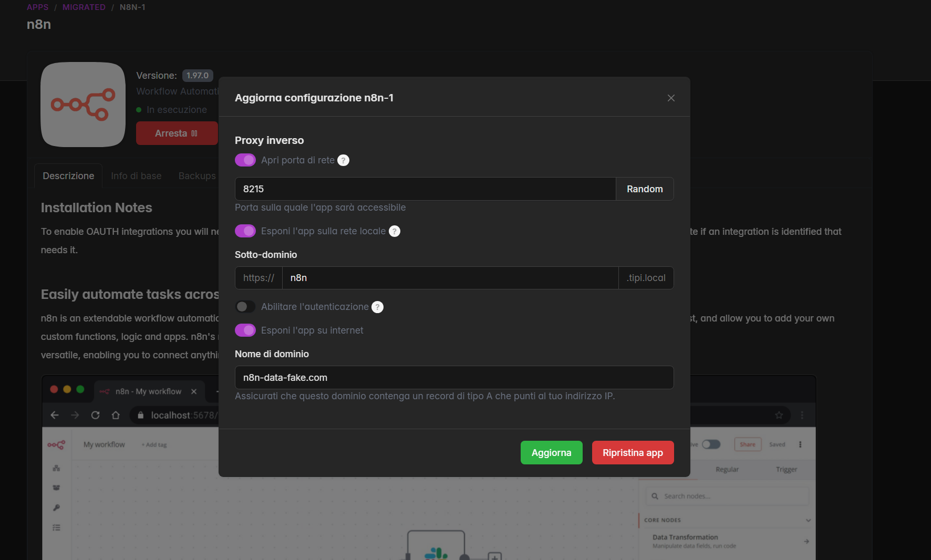The height and width of the screenshot is (560, 931).
Task: Click the https:// prefix label
Action: 258,278
